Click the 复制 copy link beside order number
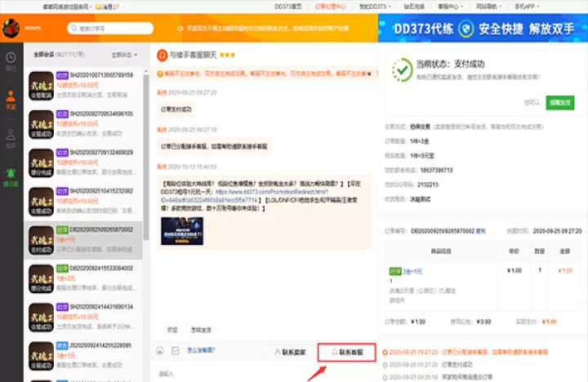This screenshot has width=588, height=382. pos(481,231)
